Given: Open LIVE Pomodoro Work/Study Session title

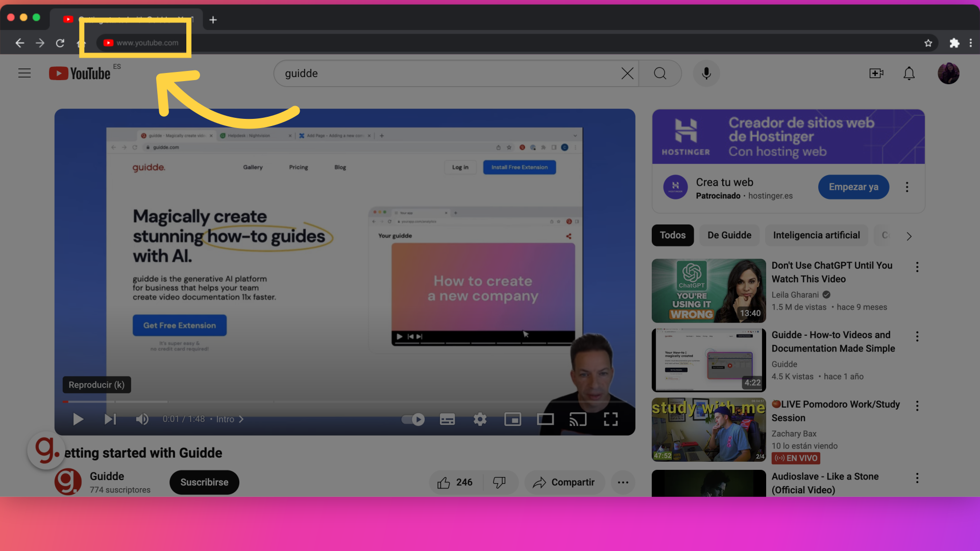Looking at the screenshot, I should click(x=836, y=411).
